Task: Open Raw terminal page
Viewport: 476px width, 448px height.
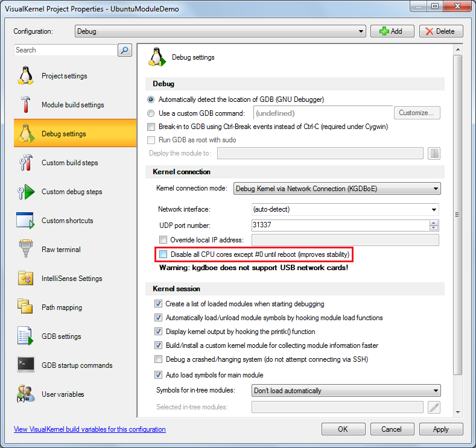Action: [x=75, y=250]
